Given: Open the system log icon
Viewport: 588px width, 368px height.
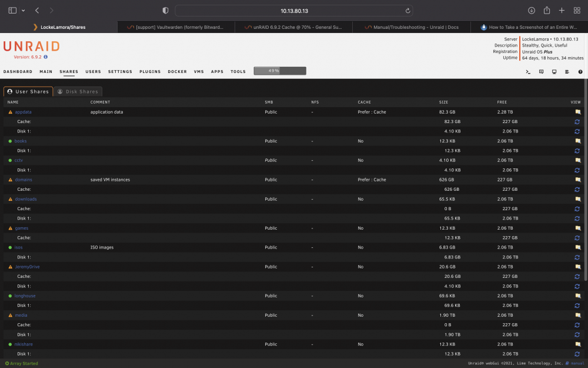Looking at the screenshot, I should pyautogui.click(x=567, y=72).
